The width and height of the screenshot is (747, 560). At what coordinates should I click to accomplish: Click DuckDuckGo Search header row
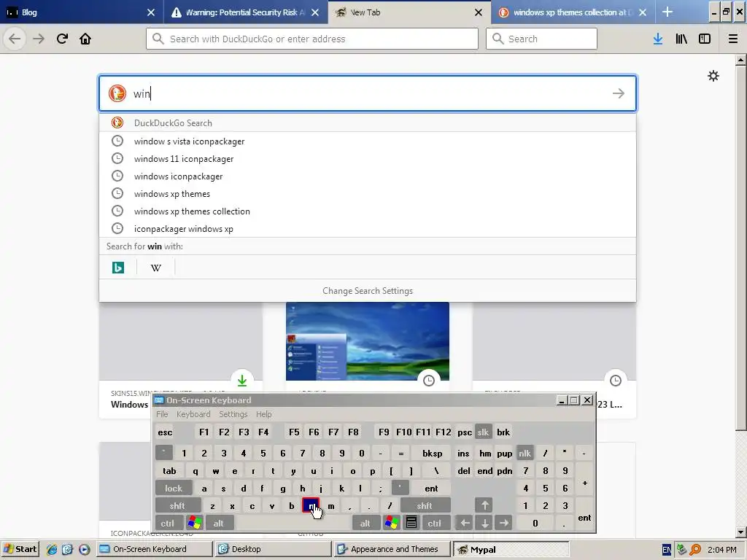point(368,122)
